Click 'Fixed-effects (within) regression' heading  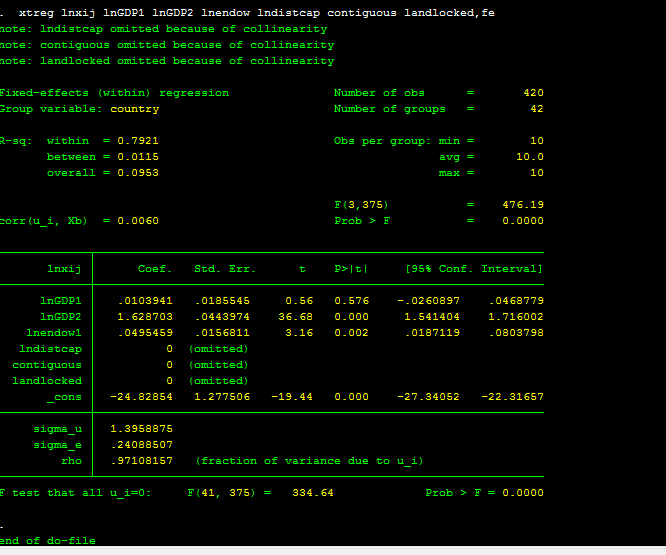click(114, 93)
